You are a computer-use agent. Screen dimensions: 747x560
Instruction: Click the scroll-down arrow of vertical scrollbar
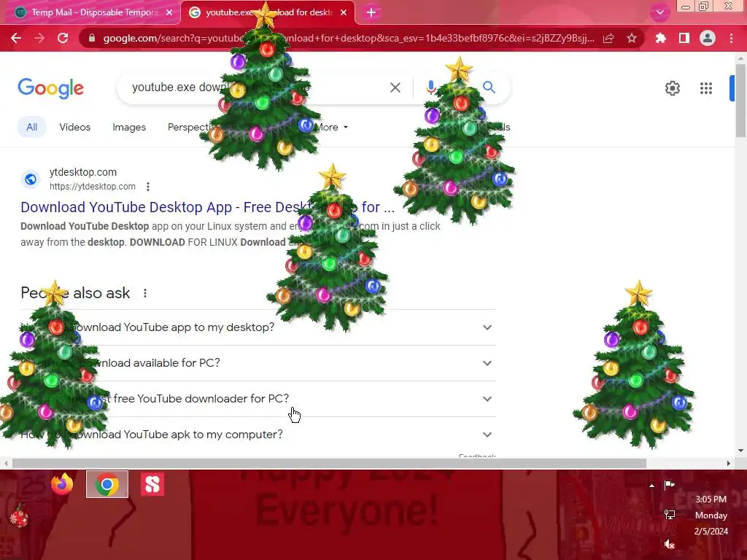(740, 451)
